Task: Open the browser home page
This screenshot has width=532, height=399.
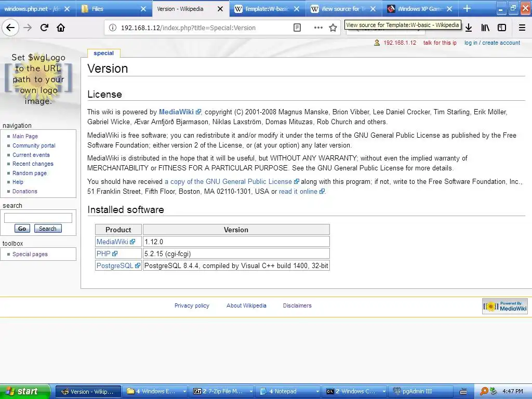Action: point(61,28)
